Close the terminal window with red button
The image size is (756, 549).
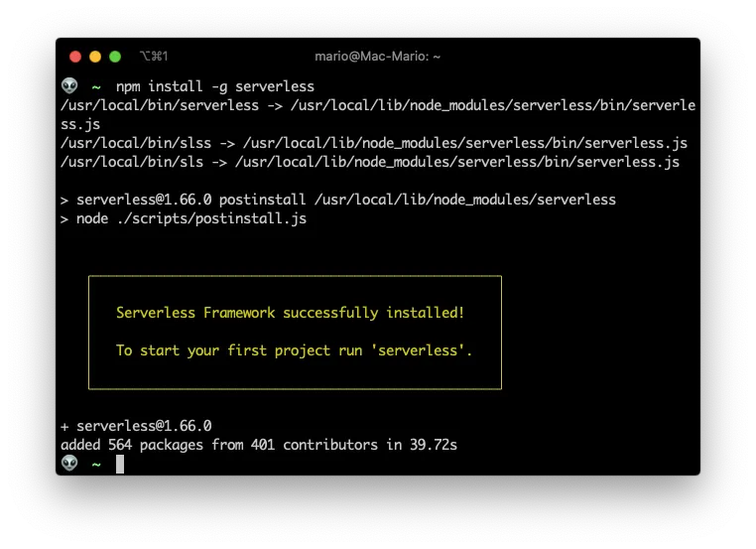tap(75, 57)
